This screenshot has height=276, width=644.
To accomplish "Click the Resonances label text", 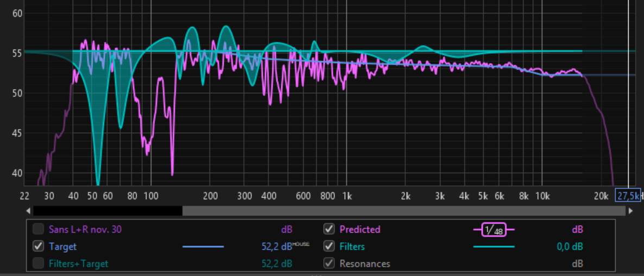I will point(364,264).
